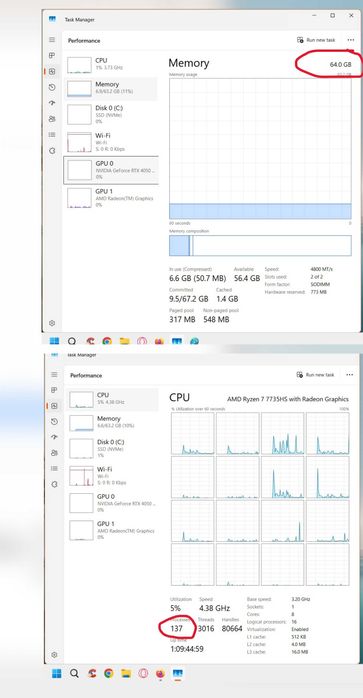The image size is (363, 698).
Task: Open Services page icon in CPU-view Task Manager
Action: pyautogui.click(x=54, y=484)
